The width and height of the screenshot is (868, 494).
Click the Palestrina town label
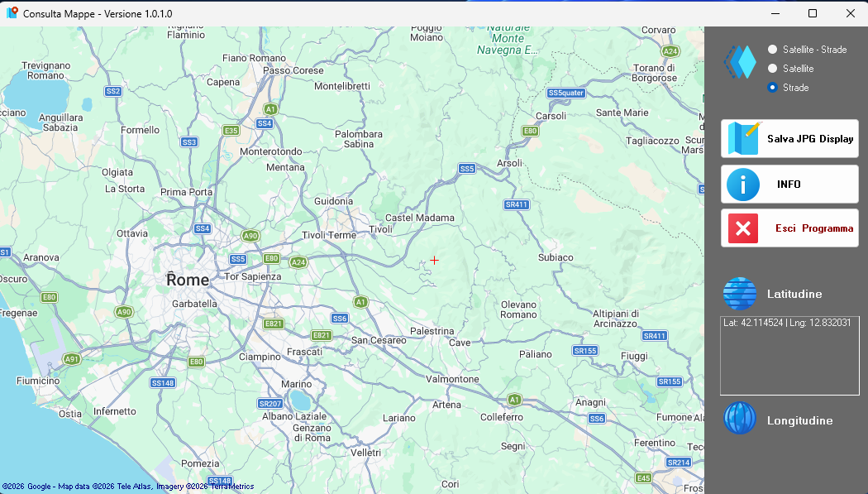click(432, 331)
